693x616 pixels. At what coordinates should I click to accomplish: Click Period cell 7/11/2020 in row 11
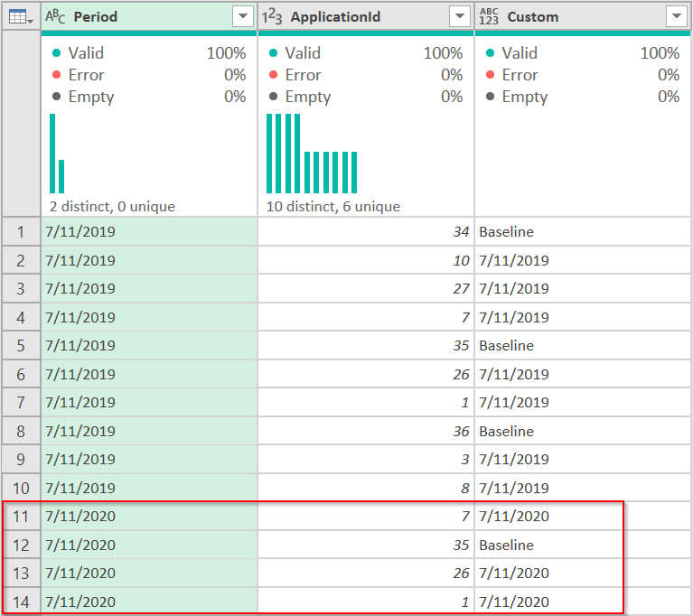point(149,517)
